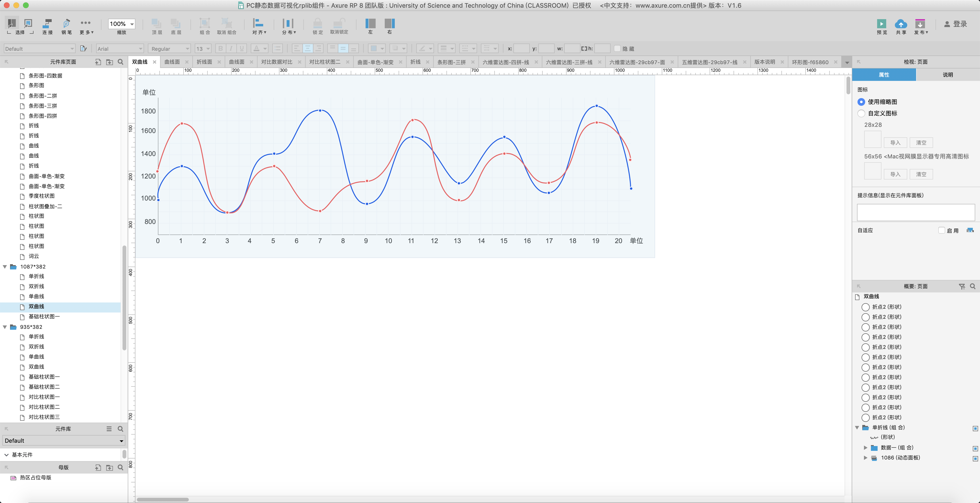This screenshot has height=503, width=980.
Task: Click the group icon in toolbar
Action: click(205, 24)
